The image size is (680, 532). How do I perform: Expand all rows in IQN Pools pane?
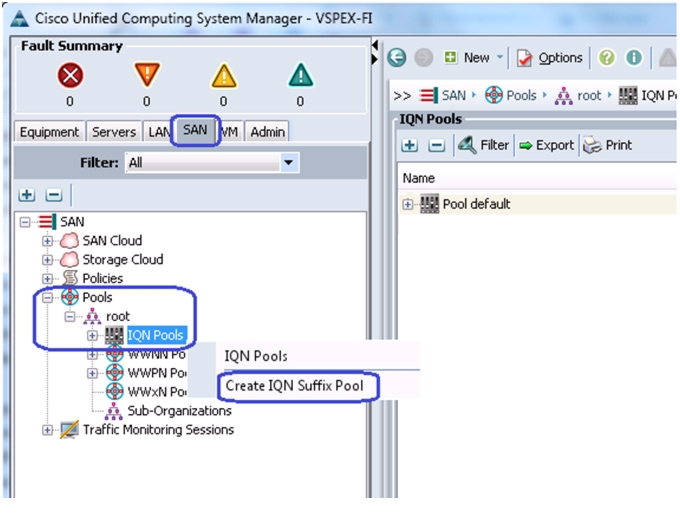point(409,145)
